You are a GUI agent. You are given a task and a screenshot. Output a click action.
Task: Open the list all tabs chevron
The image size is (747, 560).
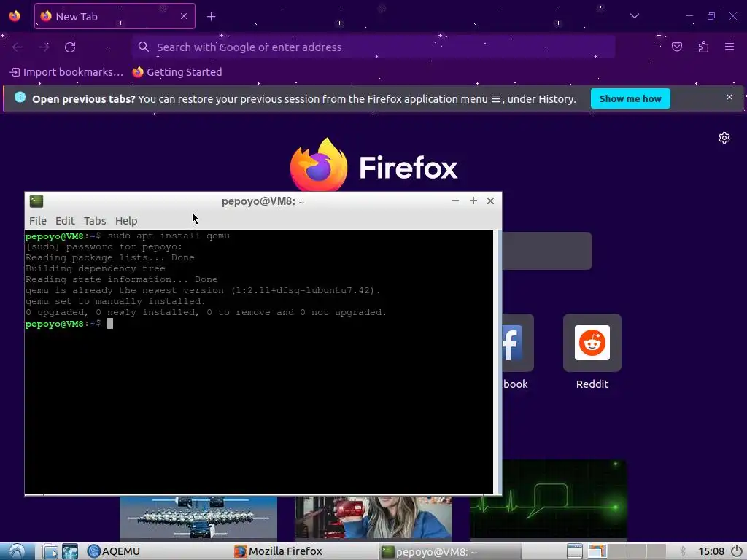(635, 16)
